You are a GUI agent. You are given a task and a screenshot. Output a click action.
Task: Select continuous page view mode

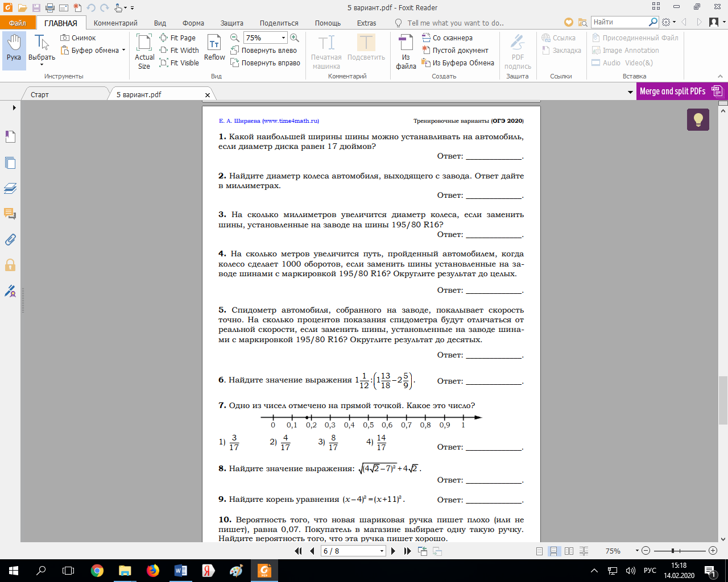pos(553,551)
